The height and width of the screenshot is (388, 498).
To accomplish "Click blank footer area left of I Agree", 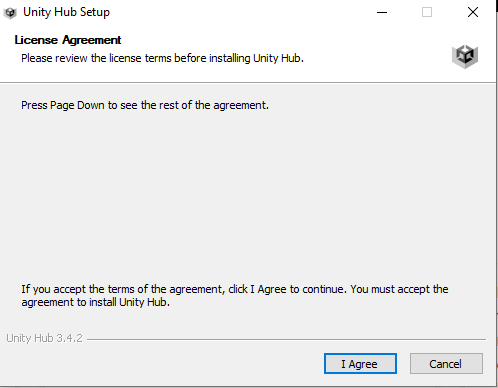I will pyautogui.click(x=160, y=364).
